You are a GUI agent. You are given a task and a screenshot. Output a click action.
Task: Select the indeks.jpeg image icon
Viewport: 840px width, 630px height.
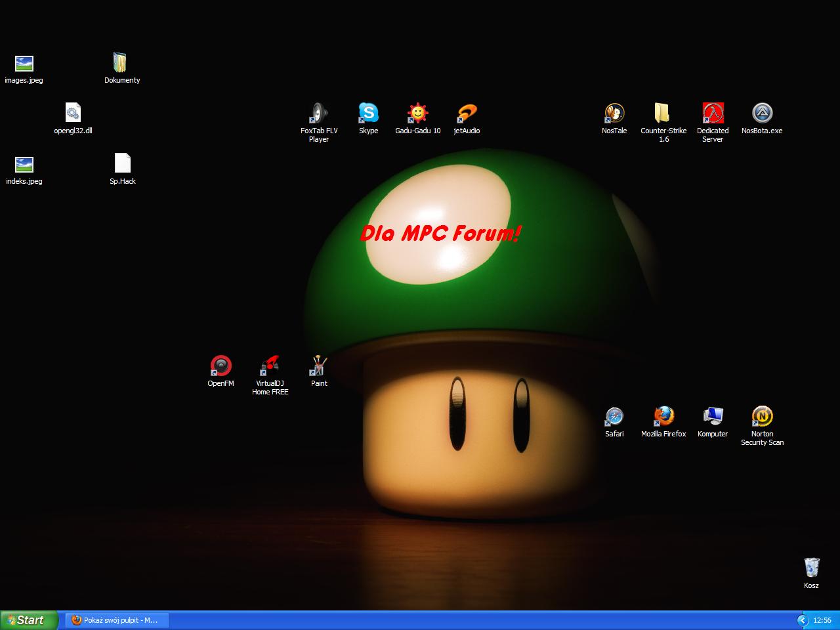(24, 164)
